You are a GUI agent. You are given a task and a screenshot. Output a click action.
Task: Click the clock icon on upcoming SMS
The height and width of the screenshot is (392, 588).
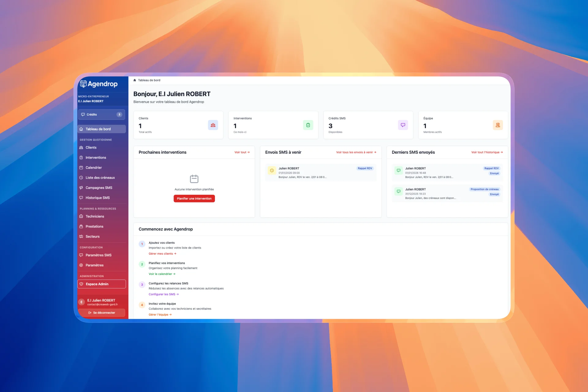click(x=272, y=171)
